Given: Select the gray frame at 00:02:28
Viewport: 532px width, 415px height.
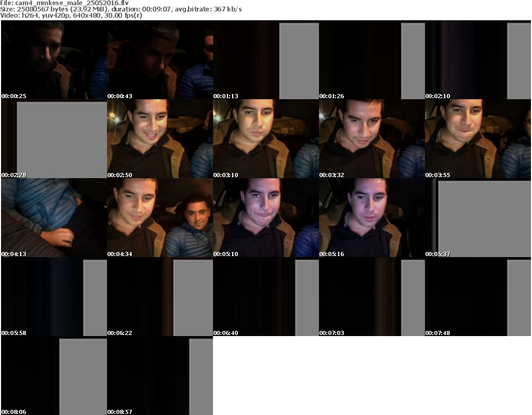Looking at the screenshot, I should tap(54, 139).
